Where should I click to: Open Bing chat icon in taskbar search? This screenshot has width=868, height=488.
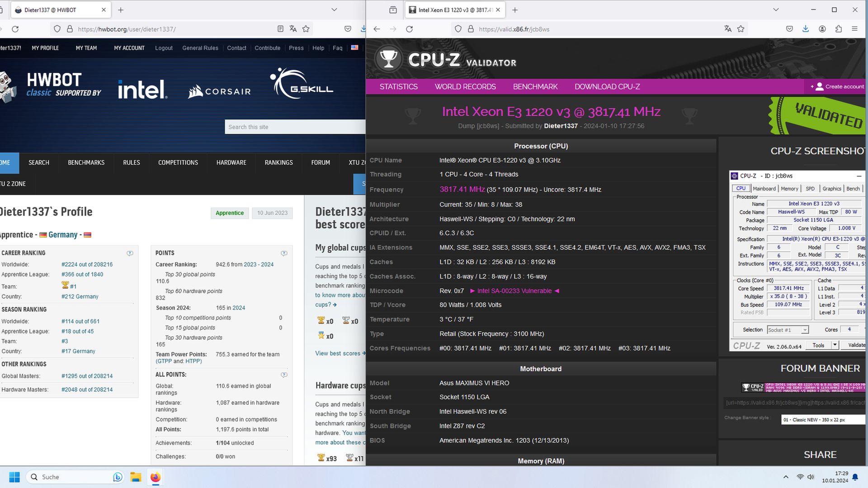(x=118, y=477)
